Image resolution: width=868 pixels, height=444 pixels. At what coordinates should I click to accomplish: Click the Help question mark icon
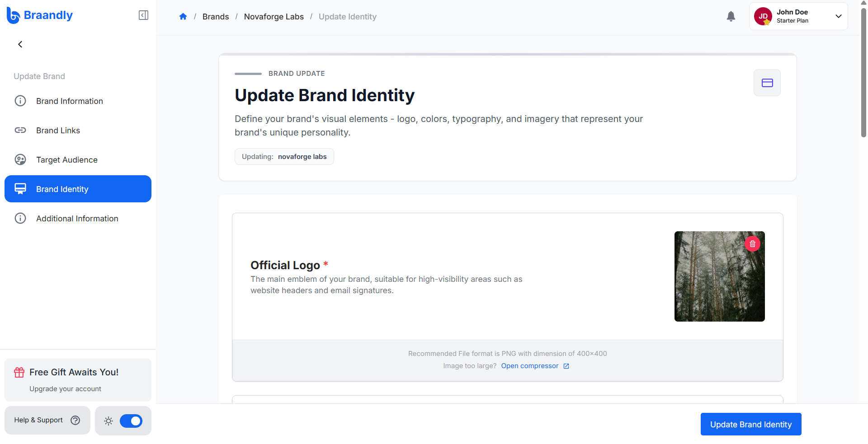(x=75, y=420)
